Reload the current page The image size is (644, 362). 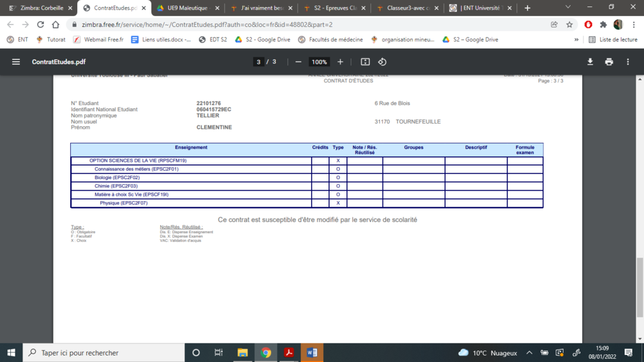(41, 24)
